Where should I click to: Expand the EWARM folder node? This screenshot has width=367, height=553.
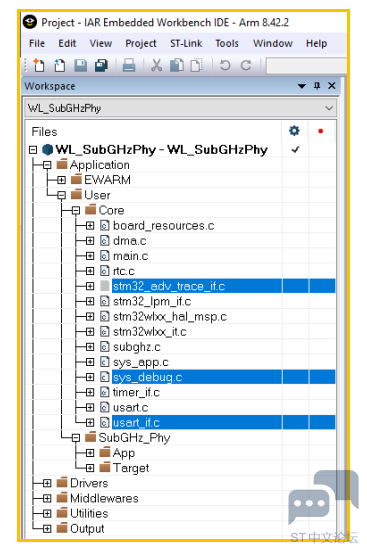tap(61, 180)
